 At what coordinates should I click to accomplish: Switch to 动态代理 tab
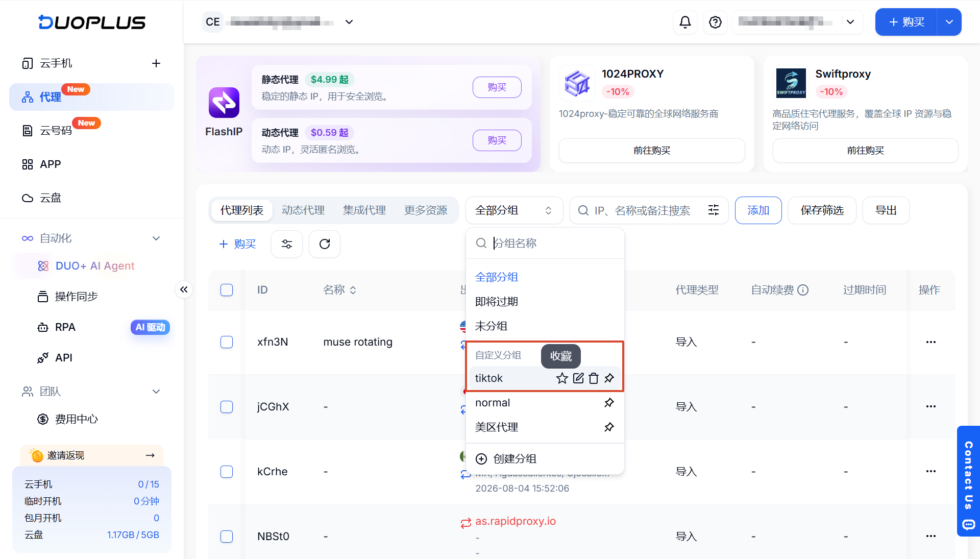click(303, 210)
